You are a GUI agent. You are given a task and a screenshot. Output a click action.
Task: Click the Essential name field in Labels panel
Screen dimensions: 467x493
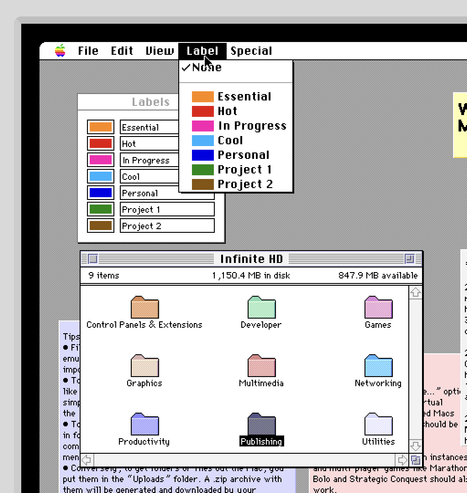[x=149, y=127]
